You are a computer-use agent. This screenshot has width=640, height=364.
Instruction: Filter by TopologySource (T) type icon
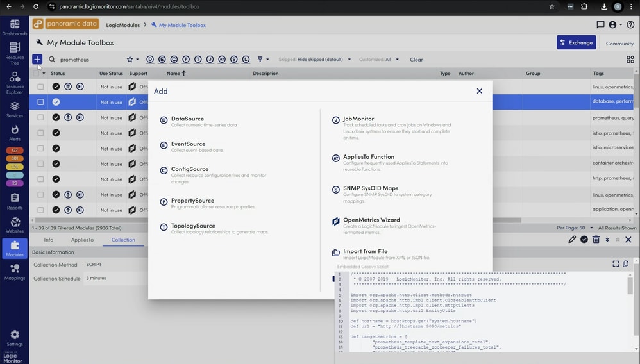click(x=198, y=59)
